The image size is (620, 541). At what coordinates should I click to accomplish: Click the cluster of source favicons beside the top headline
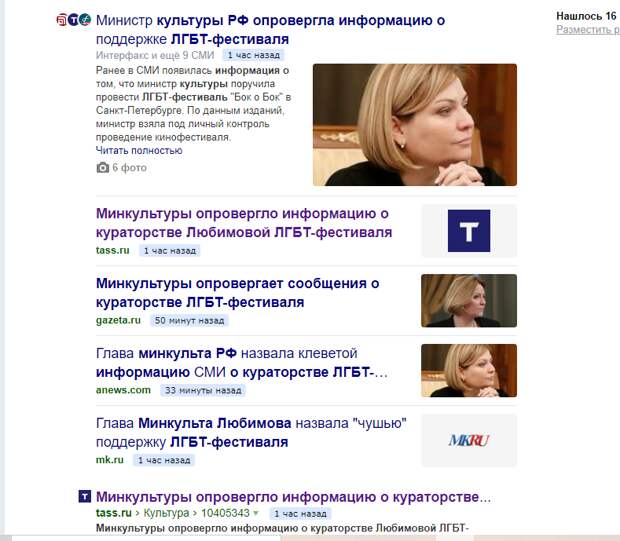click(74, 20)
